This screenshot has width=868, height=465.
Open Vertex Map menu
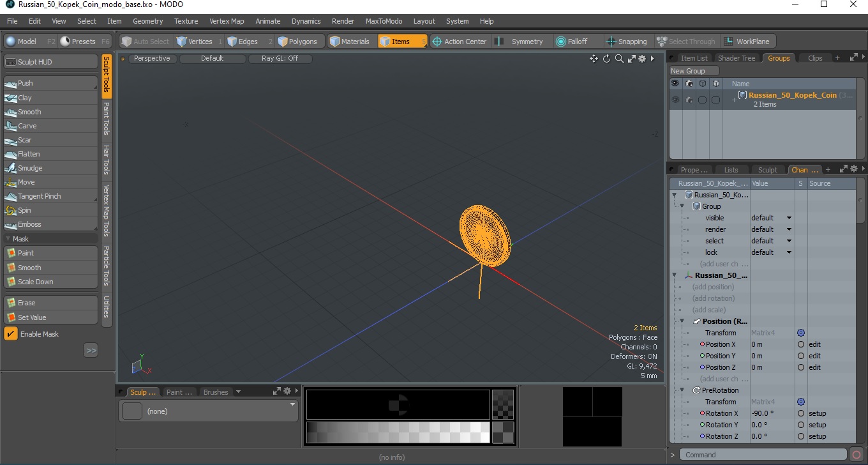[x=227, y=21]
